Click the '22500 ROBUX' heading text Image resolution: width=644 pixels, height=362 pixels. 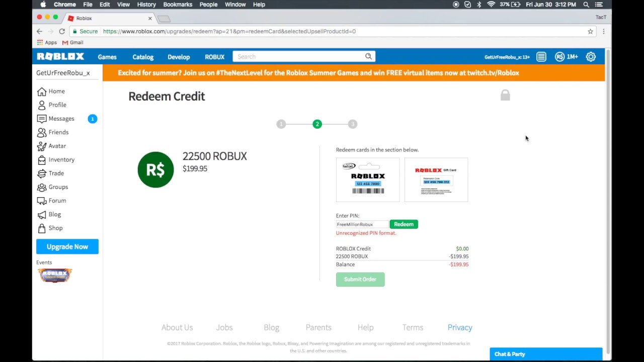(x=215, y=156)
